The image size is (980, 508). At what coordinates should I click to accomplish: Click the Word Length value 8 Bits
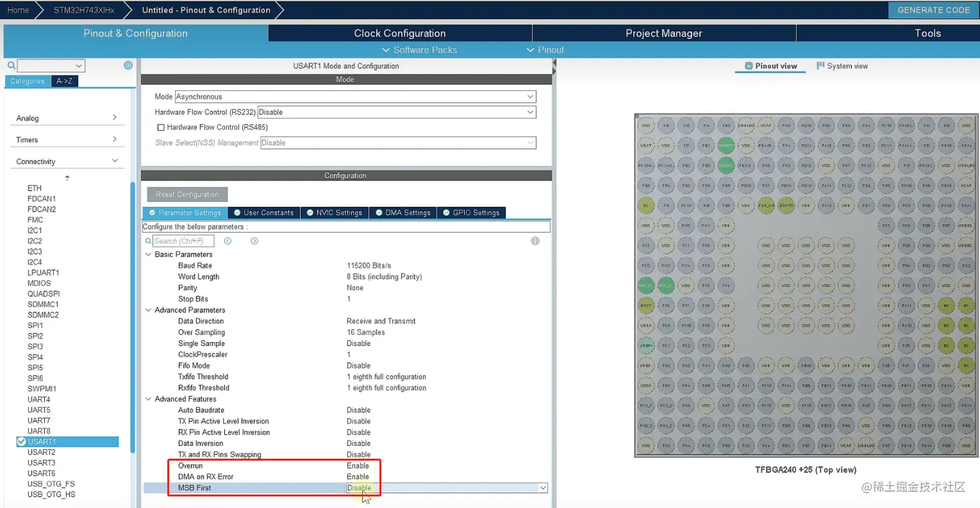tap(384, 277)
